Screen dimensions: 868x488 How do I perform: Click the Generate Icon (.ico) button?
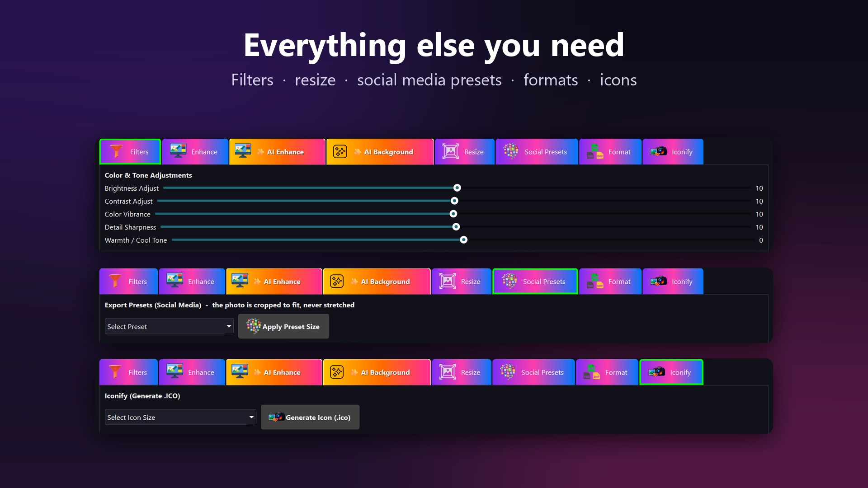[310, 417]
